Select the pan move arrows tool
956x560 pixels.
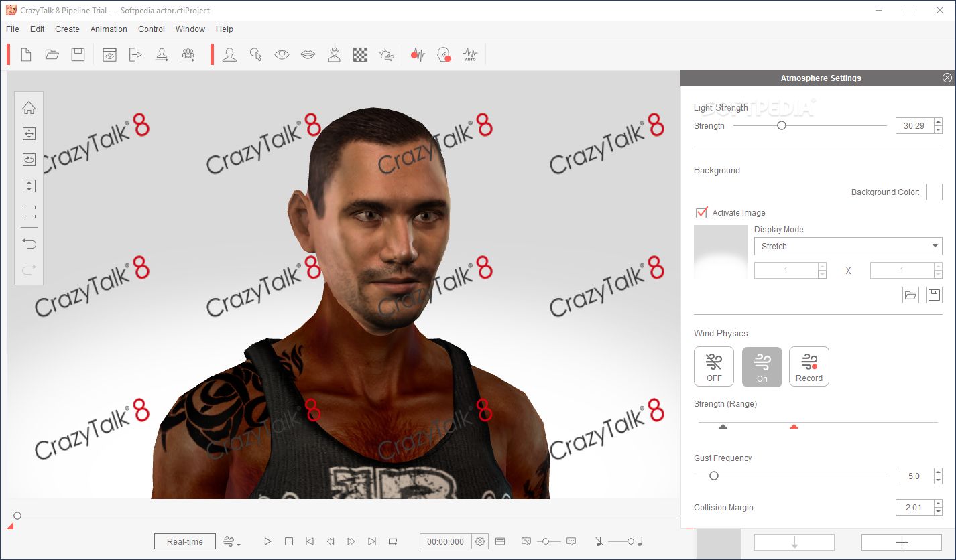point(29,134)
